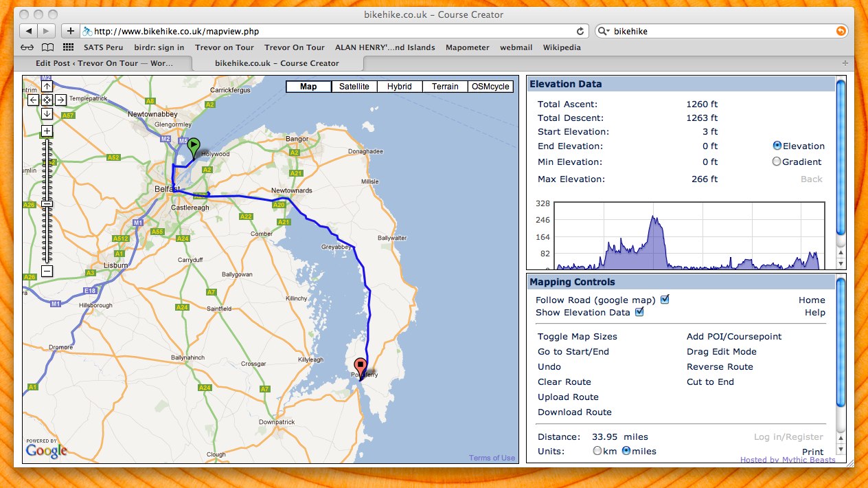Click the map zoom slider handle
The width and height of the screenshot is (868, 488).
(x=47, y=204)
